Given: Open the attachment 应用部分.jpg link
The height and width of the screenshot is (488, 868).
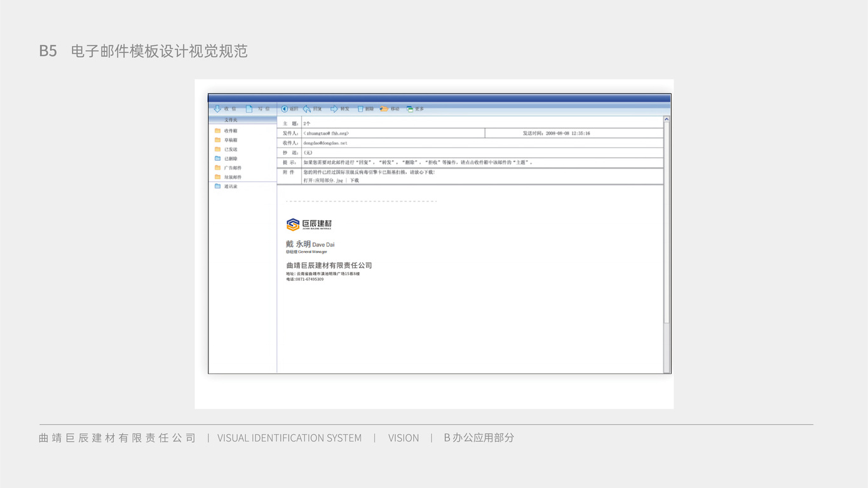Looking at the screenshot, I should [323, 180].
